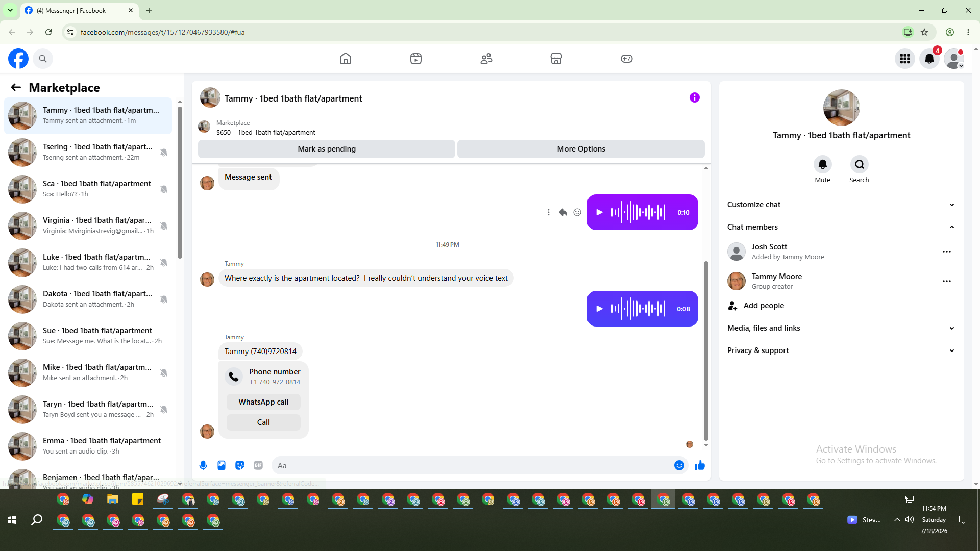This screenshot has width=980, height=551.
Task: Record a voice clip with microphone icon
Action: 203,465
